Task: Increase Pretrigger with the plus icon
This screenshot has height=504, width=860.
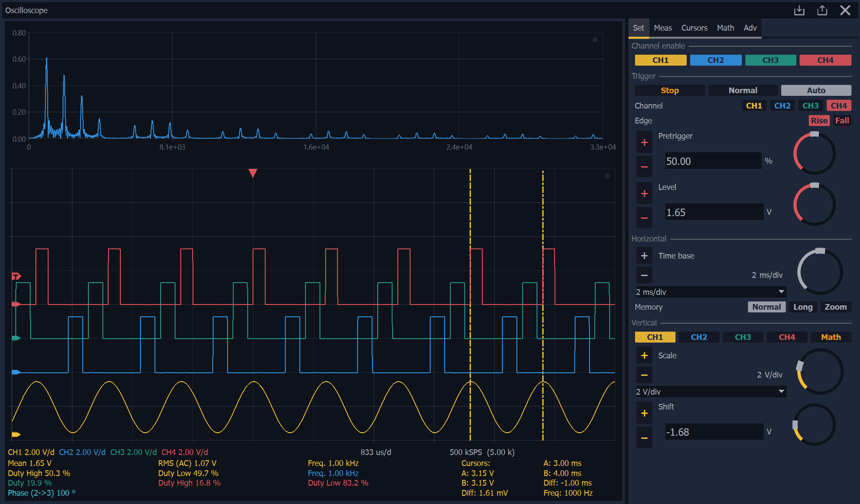Action: pos(644,143)
